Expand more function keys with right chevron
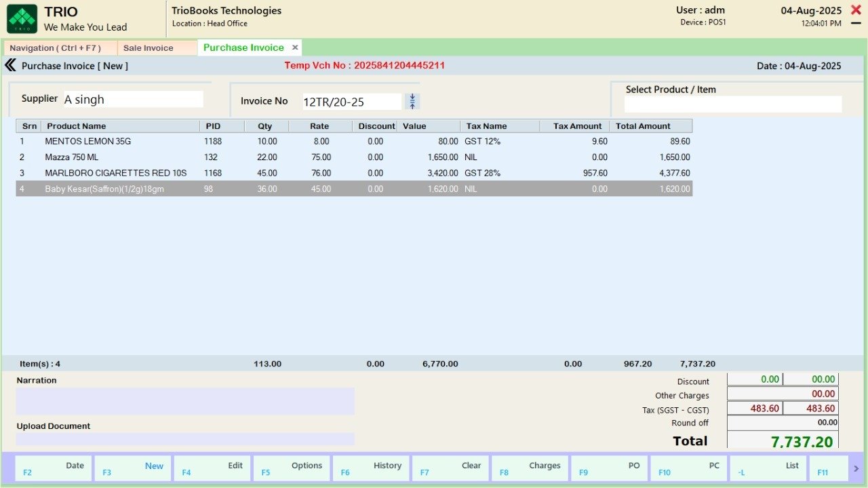The image size is (868, 488). (856, 468)
